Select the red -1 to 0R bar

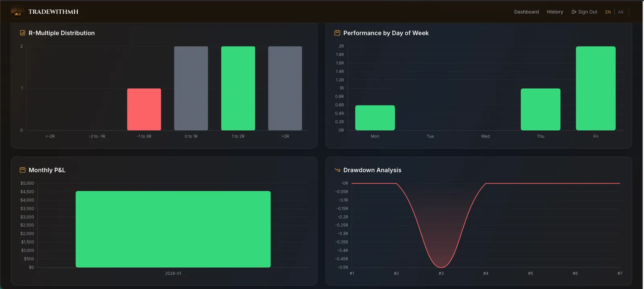[144, 109]
